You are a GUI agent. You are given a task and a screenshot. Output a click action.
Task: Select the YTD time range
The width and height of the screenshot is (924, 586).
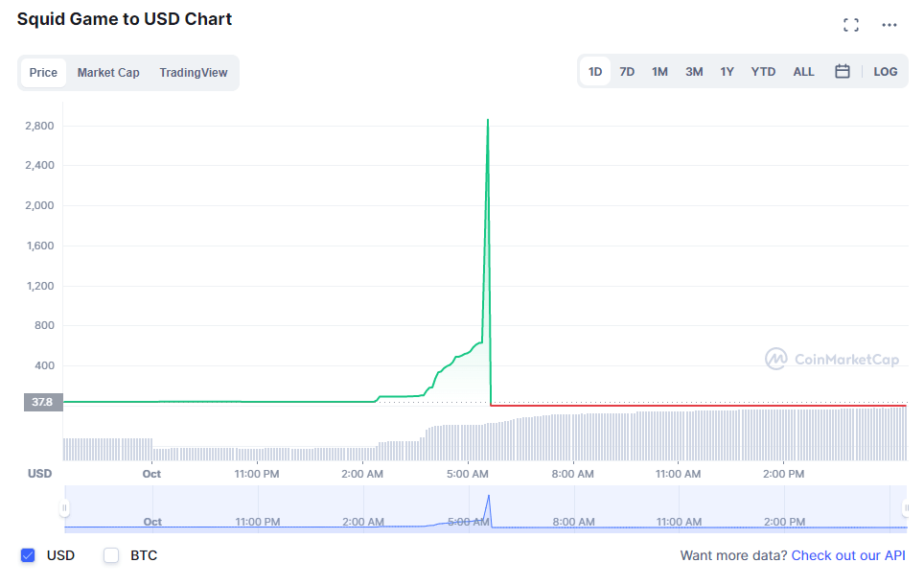(x=763, y=71)
